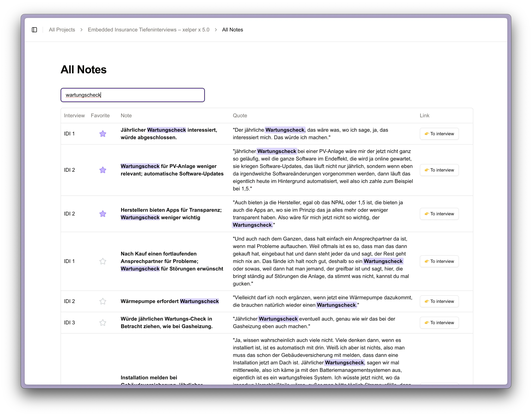Click the pointing-hand icon on the IDI 3 row link
This screenshot has height=416, width=532.
coord(427,322)
